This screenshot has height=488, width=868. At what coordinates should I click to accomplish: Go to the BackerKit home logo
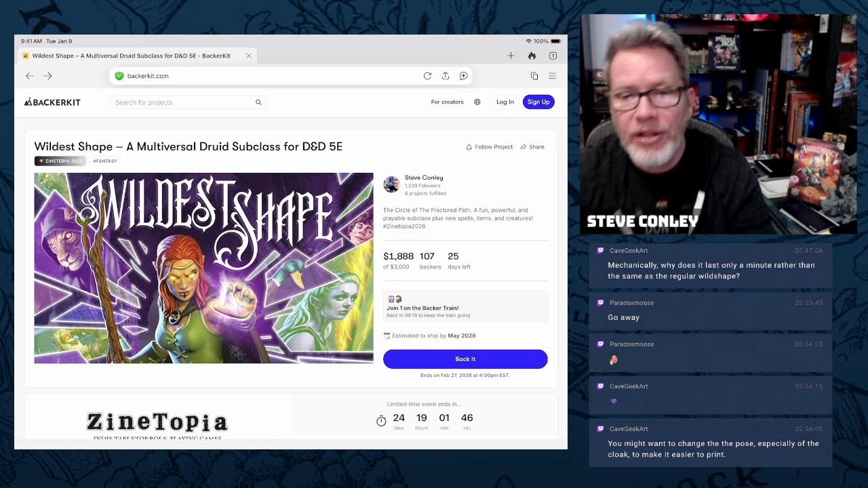coord(52,102)
